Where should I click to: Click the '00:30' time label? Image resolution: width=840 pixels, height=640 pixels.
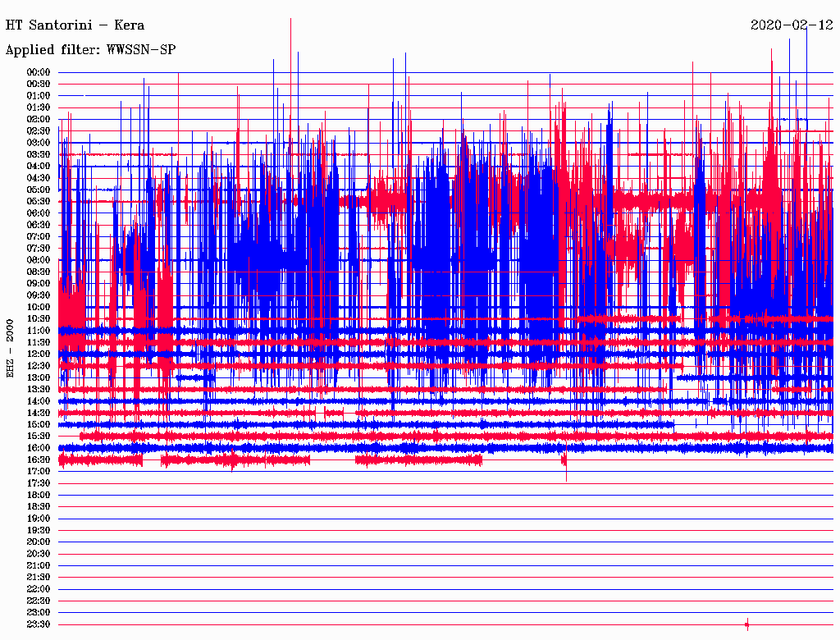pyautogui.click(x=39, y=85)
